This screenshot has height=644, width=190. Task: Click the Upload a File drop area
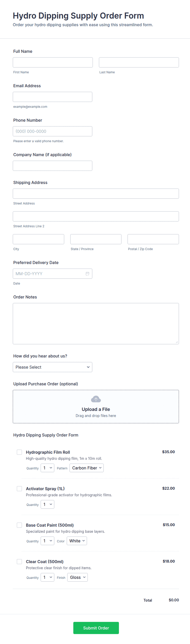pyautogui.click(x=96, y=406)
